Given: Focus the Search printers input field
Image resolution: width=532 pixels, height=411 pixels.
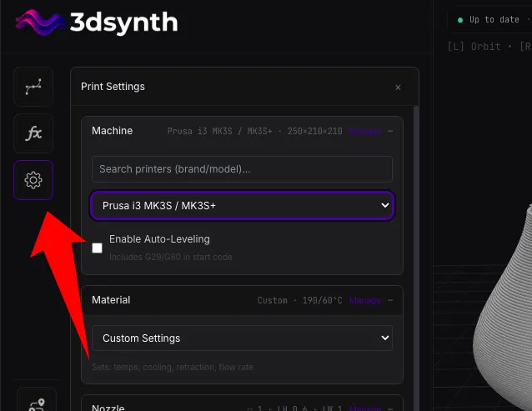Looking at the screenshot, I should click(x=242, y=169).
